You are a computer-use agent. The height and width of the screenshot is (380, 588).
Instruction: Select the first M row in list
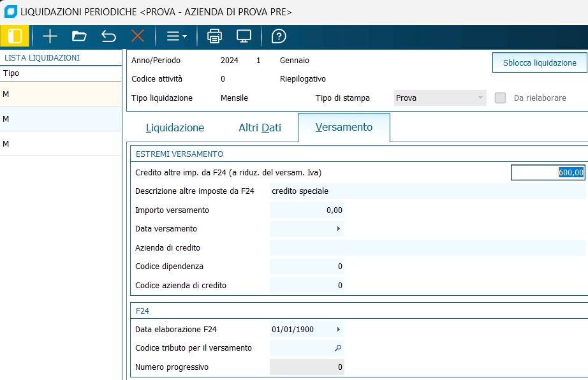(61, 94)
